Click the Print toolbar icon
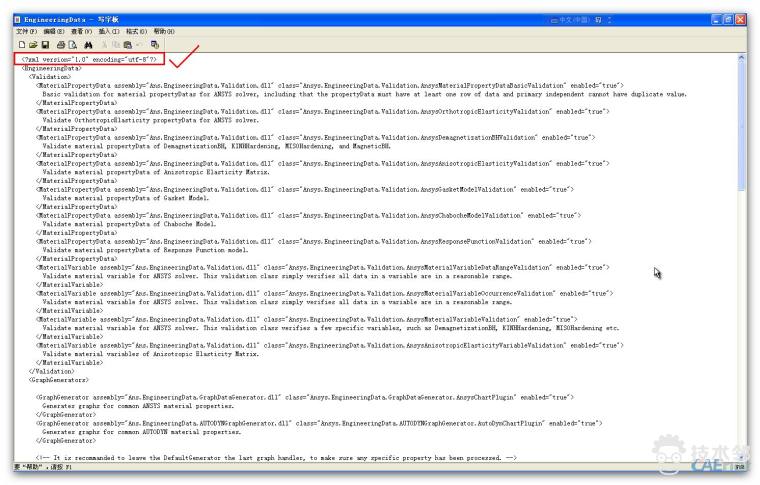The image size is (760, 485). pyautogui.click(x=61, y=45)
